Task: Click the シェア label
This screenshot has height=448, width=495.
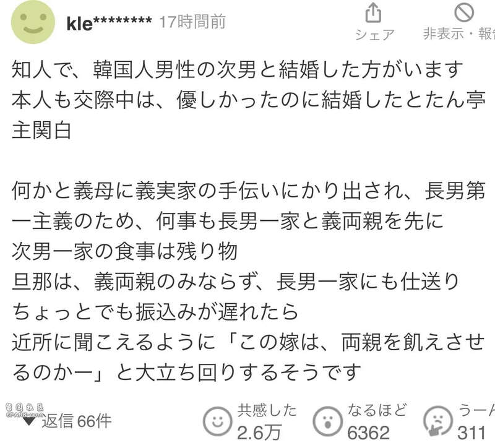Action: (375, 35)
